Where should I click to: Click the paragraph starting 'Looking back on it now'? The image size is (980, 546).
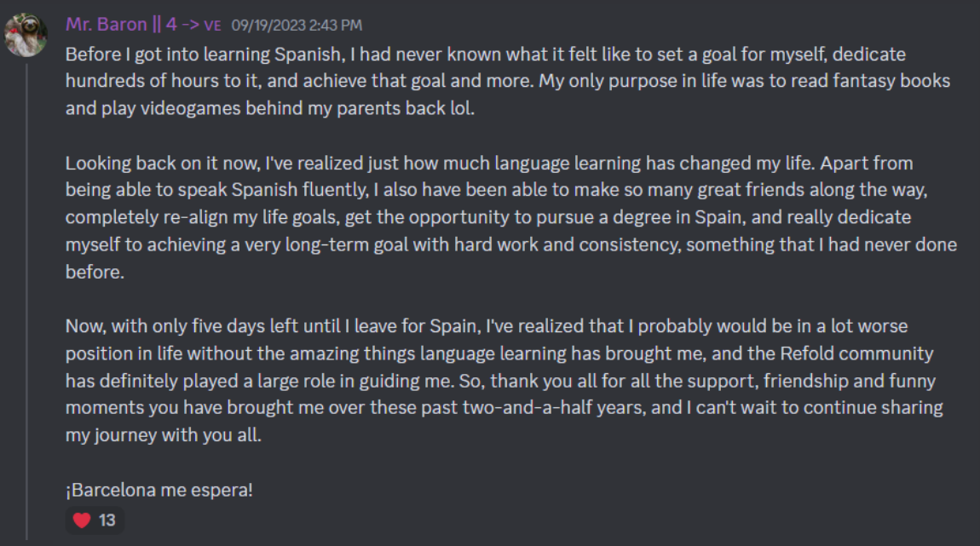click(x=510, y=217)
